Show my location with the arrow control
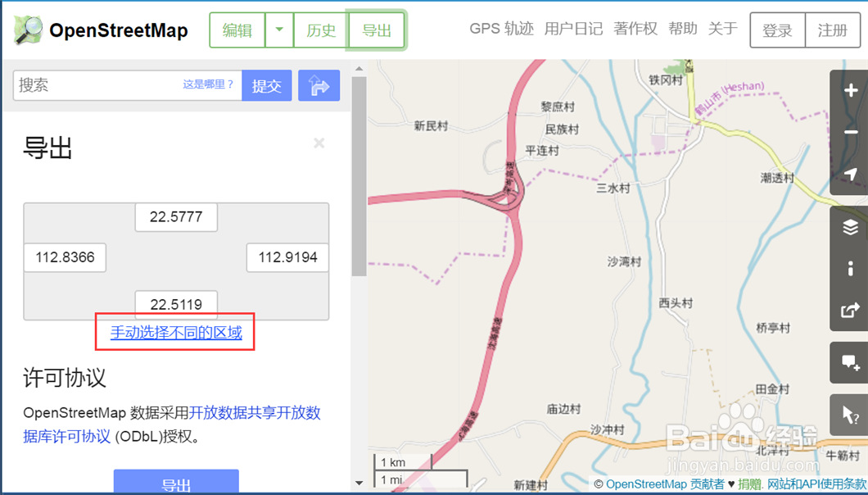Screen dimensions: 868x495 pyautogui.click(x=850, y=174)
